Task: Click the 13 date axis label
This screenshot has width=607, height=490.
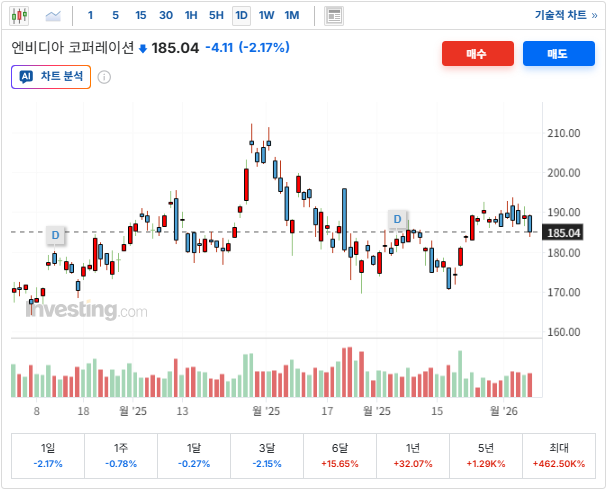Action: click(182, 411)
